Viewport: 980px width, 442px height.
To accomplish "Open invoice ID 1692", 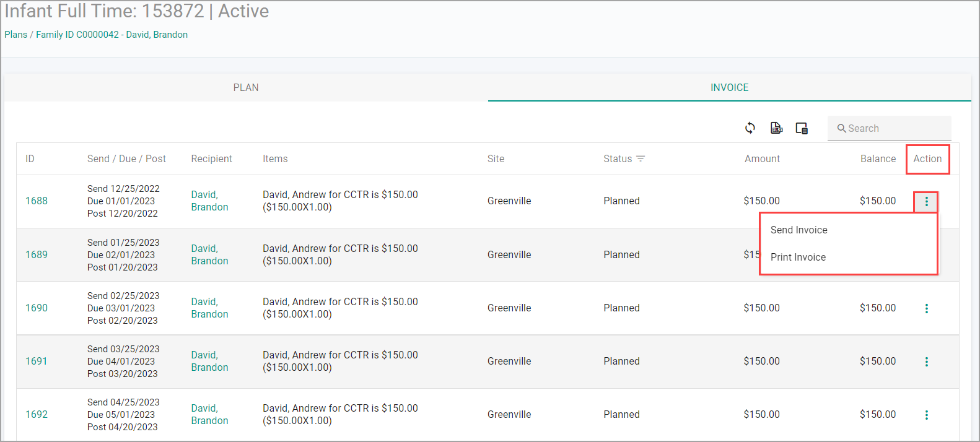I will 37,414.
